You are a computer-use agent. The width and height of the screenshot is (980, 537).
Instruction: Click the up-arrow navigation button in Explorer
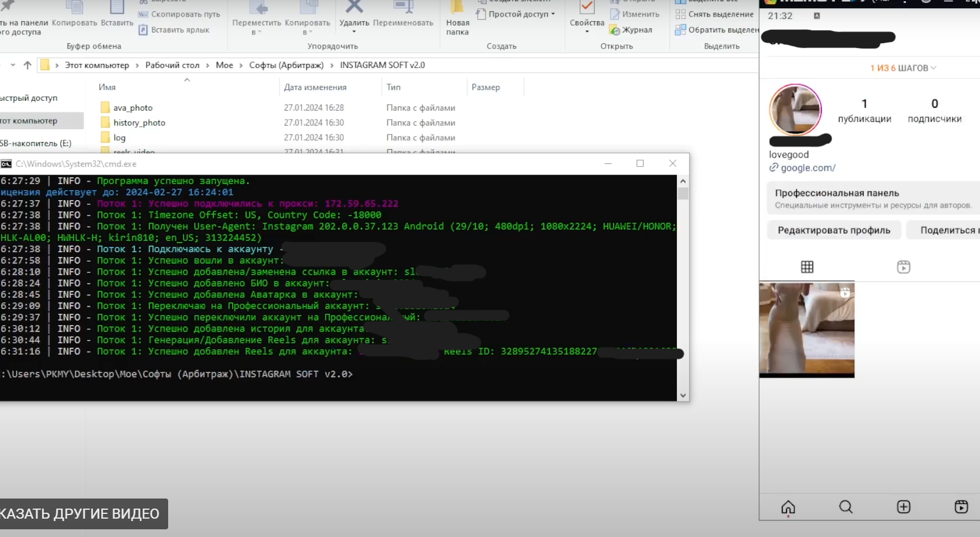(x=28, y=65)
